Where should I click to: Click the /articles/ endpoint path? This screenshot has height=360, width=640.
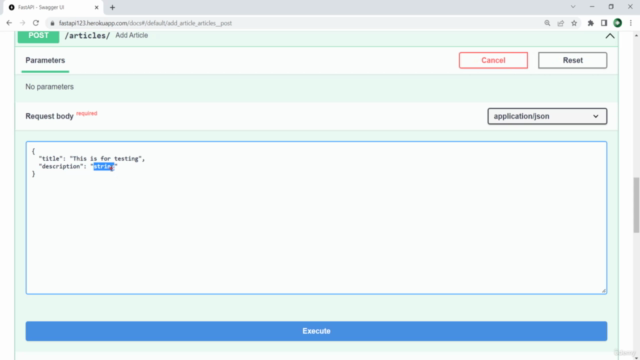point(87,36)
